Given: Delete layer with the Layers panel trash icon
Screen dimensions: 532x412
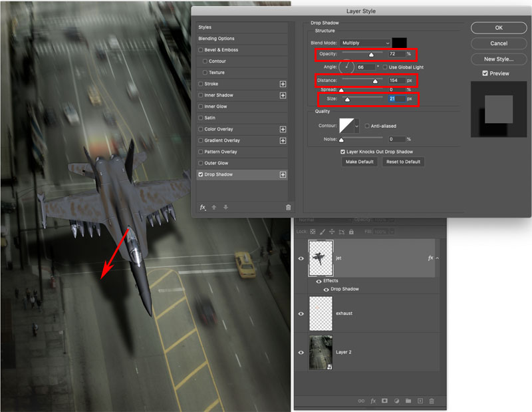Looking at the screenshot, I should (432, 401).
